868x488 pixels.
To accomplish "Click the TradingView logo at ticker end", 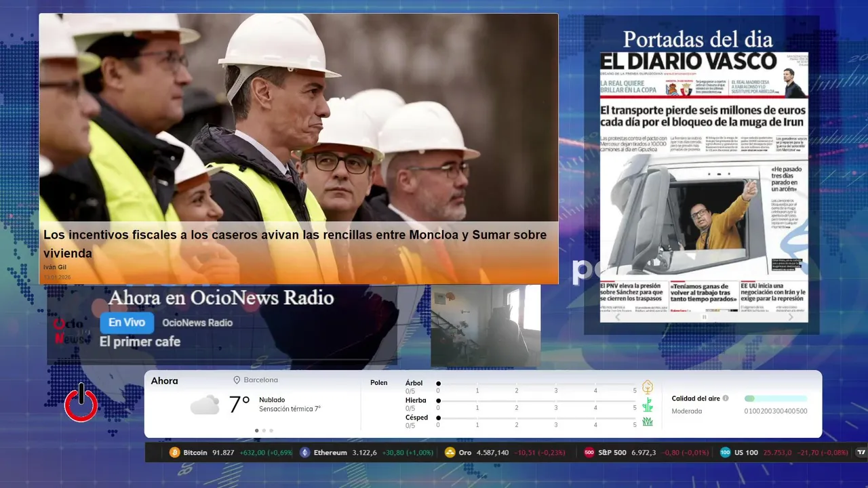I will click(x=861, y=453).
